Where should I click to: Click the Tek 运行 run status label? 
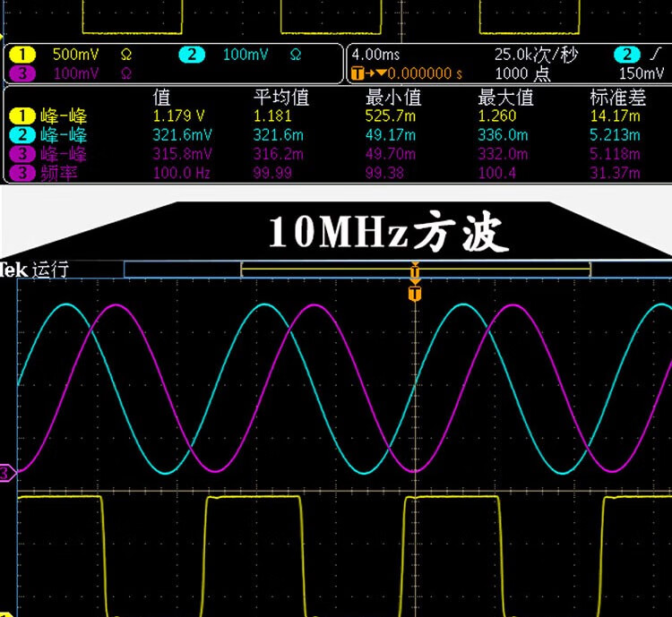click(x=34, y=270)
